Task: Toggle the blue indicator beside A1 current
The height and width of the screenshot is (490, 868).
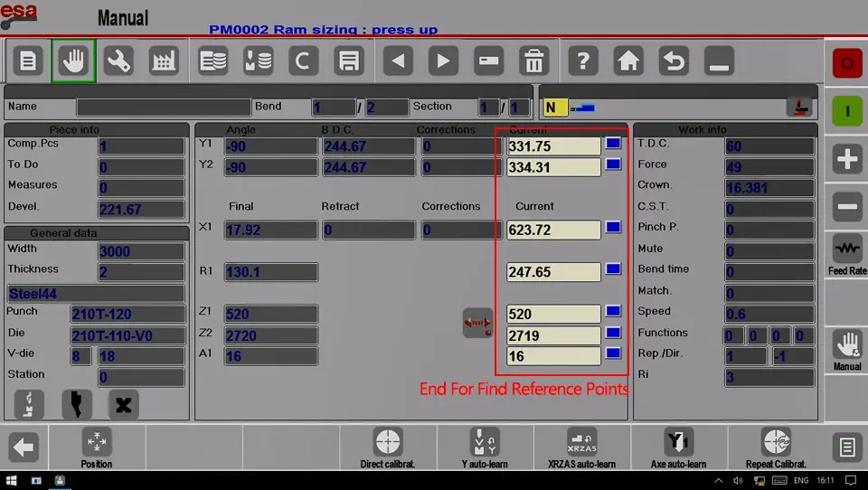Action: click(x=613, y=353)
